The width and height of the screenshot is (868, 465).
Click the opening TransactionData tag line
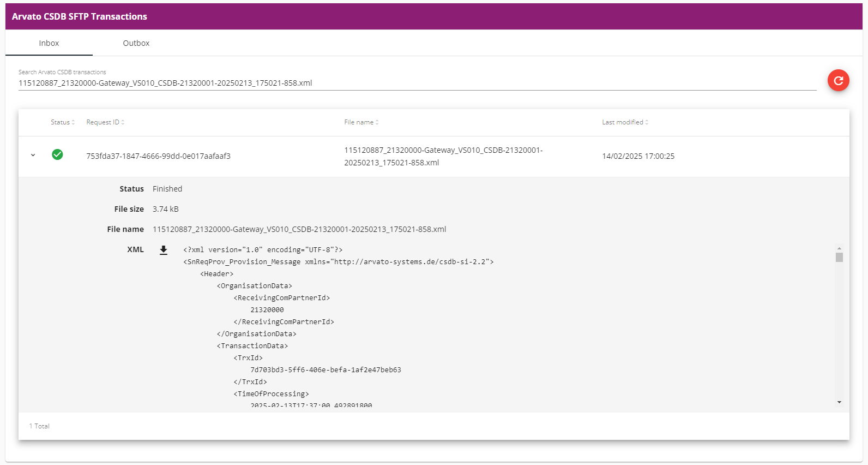coord(252,346)
